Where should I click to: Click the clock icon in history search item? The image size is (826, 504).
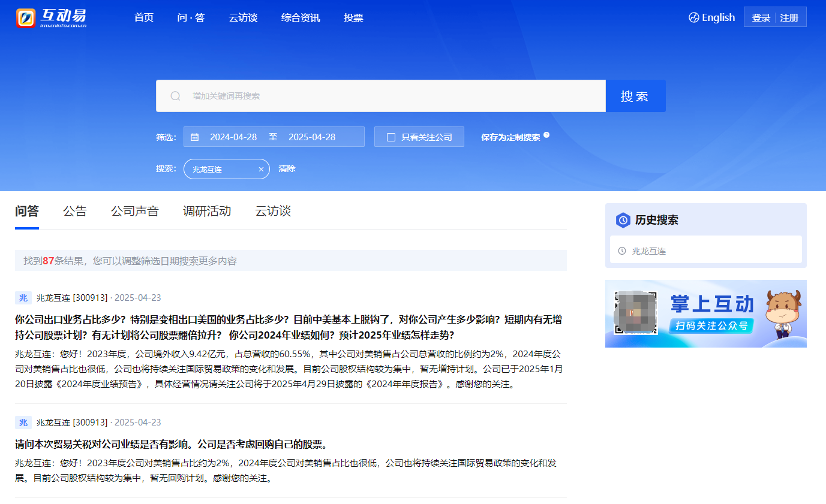click(x=622, y=251)
